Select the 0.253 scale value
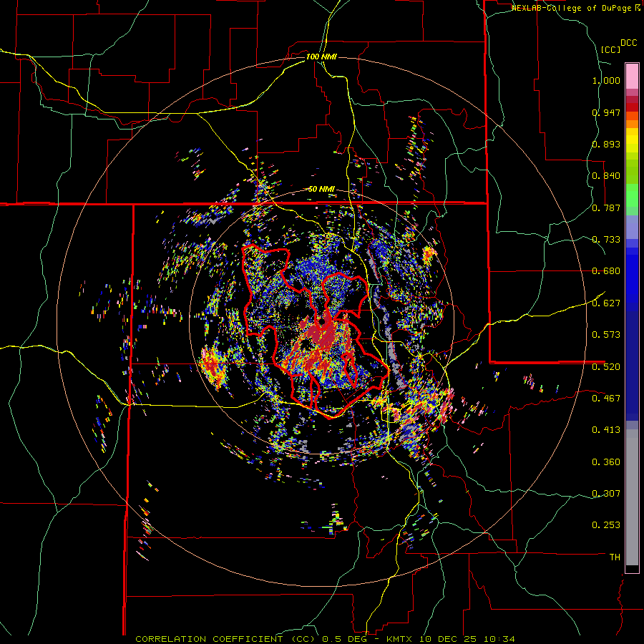The height and width of the screenshot is (644, 644). 606,525
